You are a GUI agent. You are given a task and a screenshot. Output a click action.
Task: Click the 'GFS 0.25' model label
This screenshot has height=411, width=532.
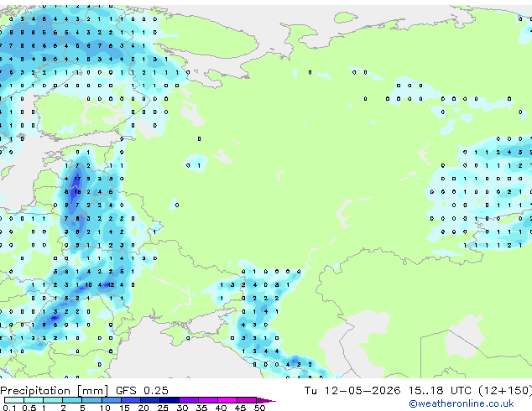coord(142,391)
